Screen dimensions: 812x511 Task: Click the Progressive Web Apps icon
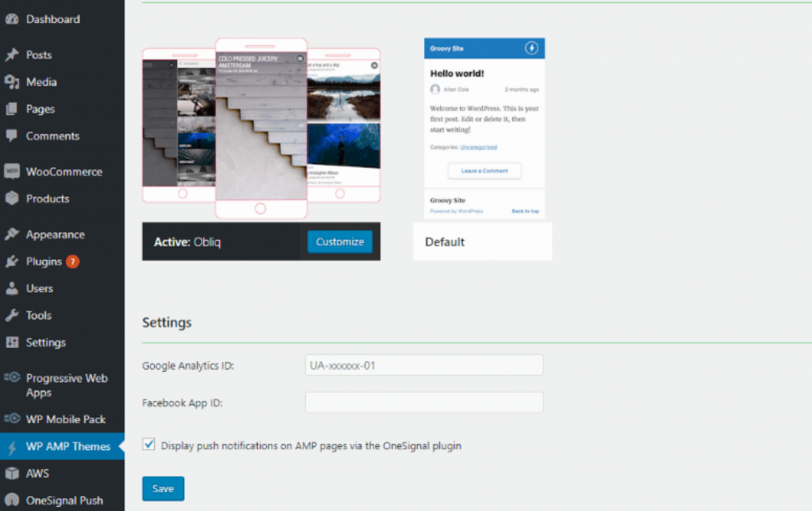[12, 378]
